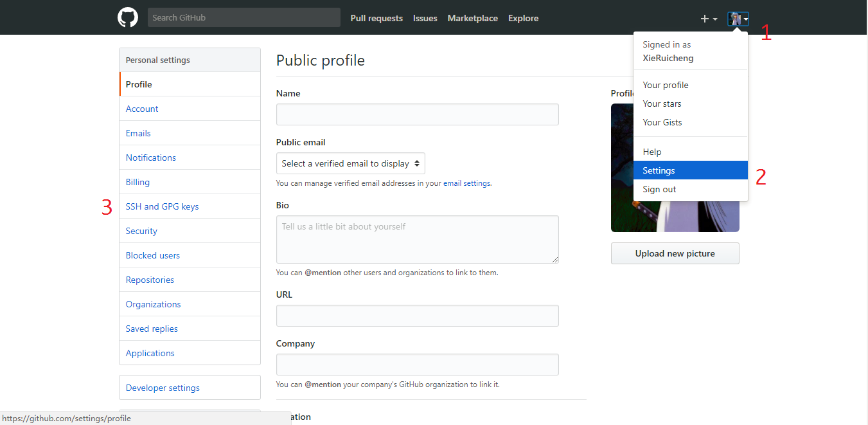The width and height of the screenshot is (868, 425).
Task: Expand the Public email select dropdown
Action: click(x=351, y=163)
